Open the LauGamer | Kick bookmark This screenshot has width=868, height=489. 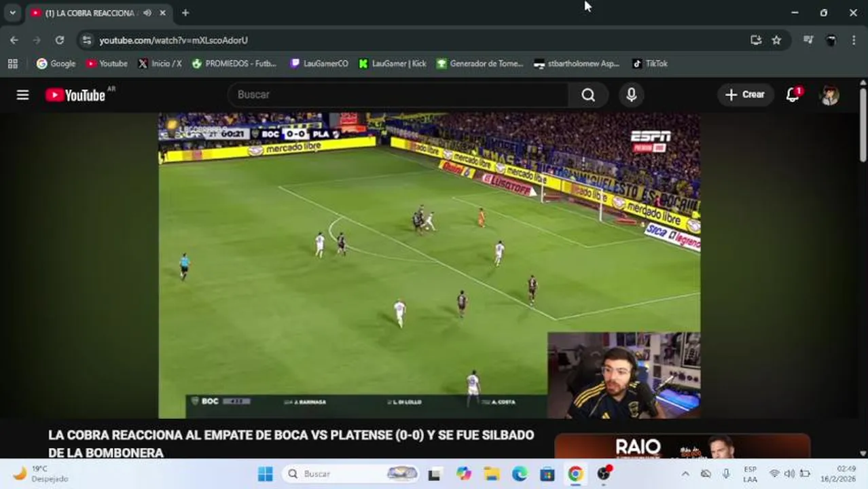[x=393, y=63]
